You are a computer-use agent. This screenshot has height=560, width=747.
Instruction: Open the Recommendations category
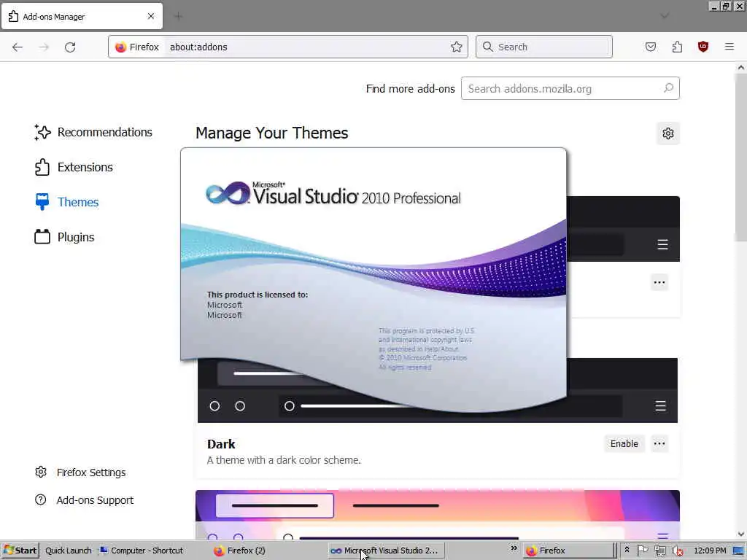pos(93,133)
